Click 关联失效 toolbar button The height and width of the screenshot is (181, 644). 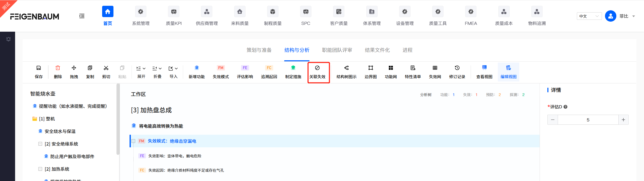317,72
